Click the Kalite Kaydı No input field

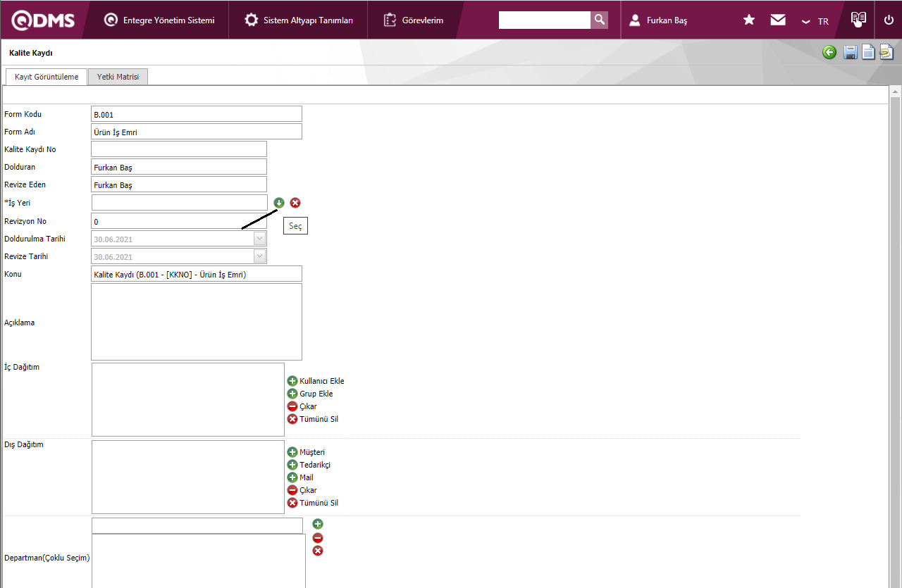pos(178,149)
